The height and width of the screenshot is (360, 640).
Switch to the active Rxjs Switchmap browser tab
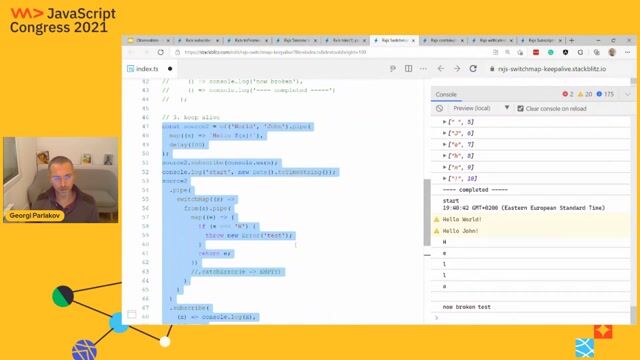(394, 40)
